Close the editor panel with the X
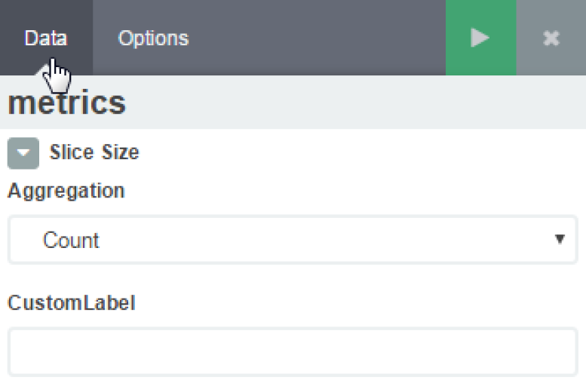 click(551, 38)
